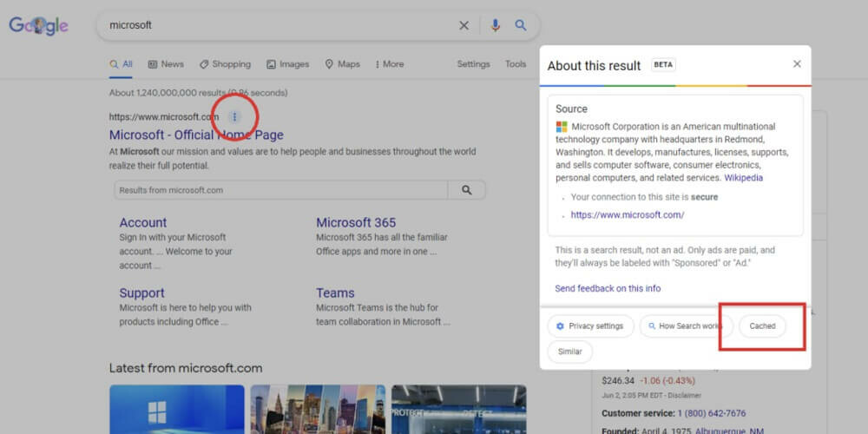Click the BETA badge

(x=663, y=65)
